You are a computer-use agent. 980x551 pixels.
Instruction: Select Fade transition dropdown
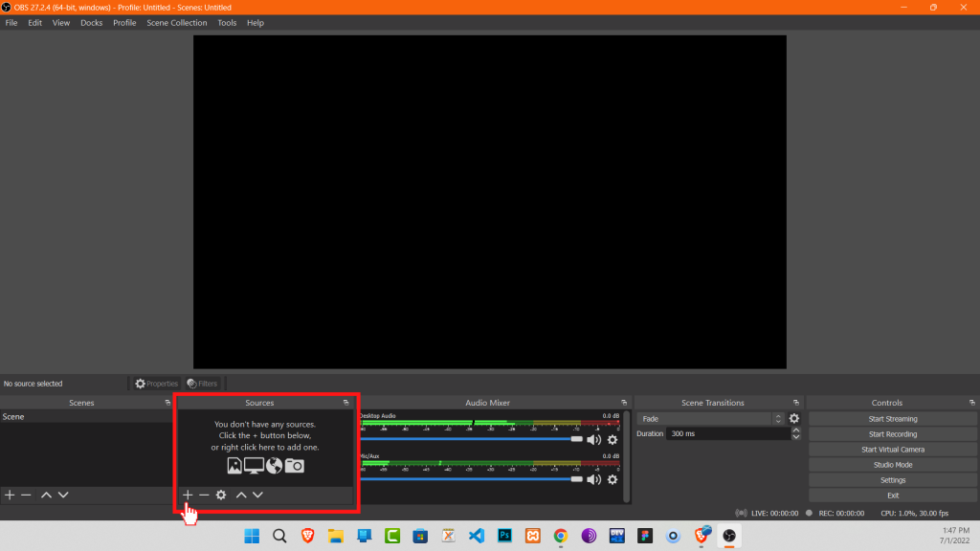[x=711, y=419]
